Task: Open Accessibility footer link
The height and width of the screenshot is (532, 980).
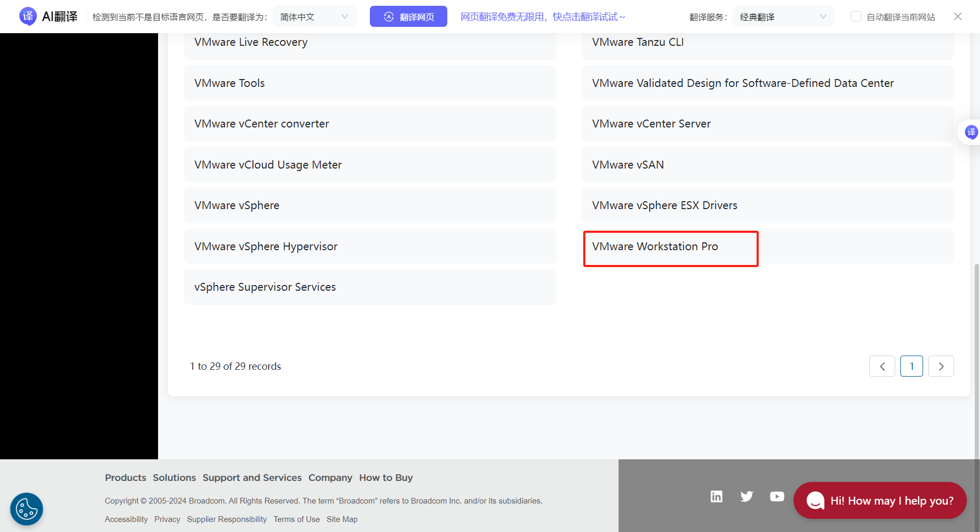Action: point(126,519)
